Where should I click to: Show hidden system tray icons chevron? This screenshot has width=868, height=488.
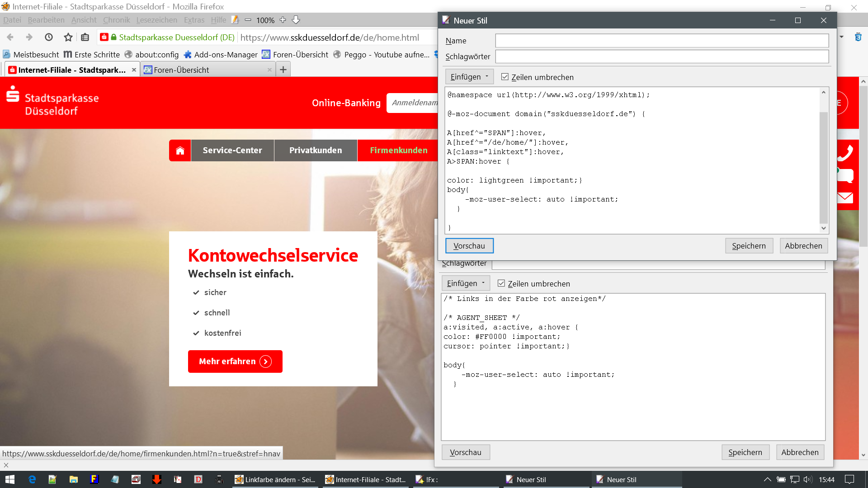click(x=767, y=479)
